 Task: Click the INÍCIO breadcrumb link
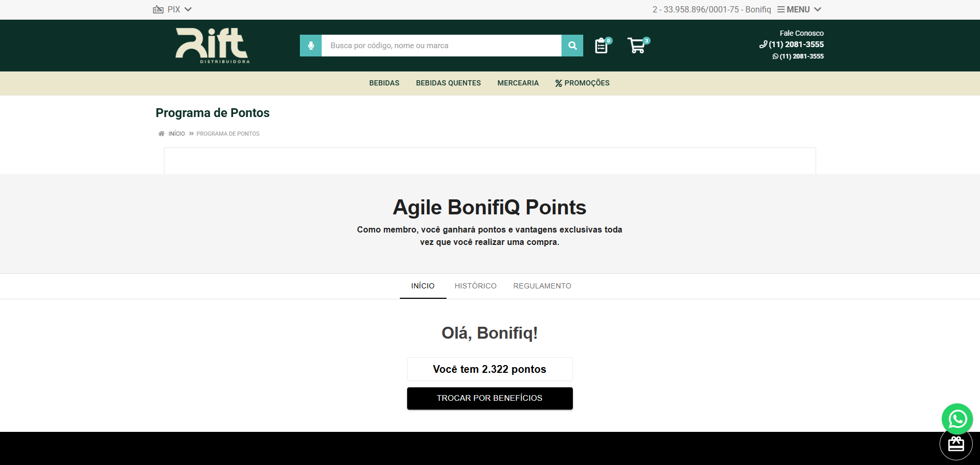177,134
